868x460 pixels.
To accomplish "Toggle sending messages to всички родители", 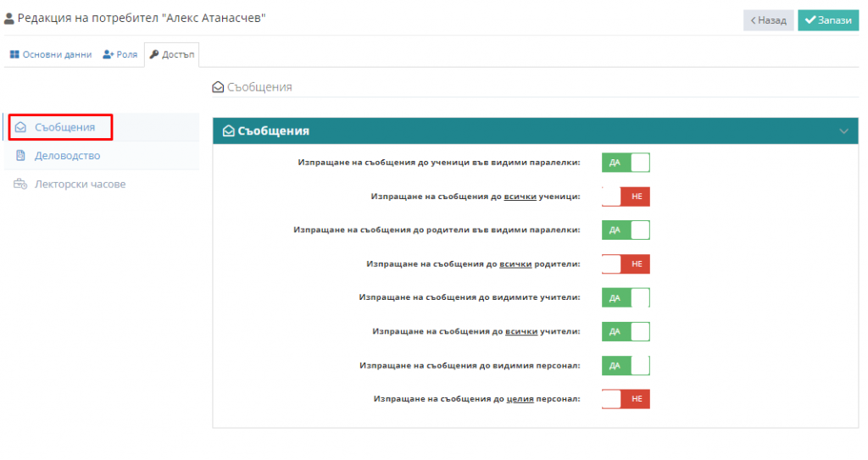I will click(626, 264).
